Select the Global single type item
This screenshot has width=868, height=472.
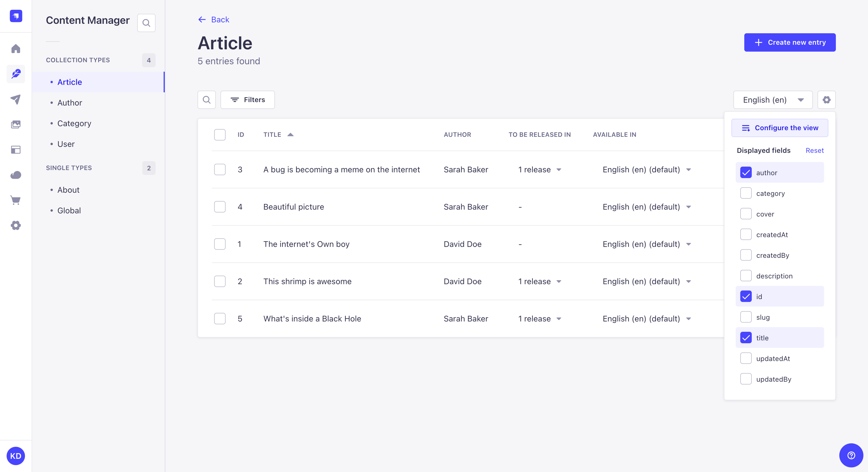click(69, 210)
